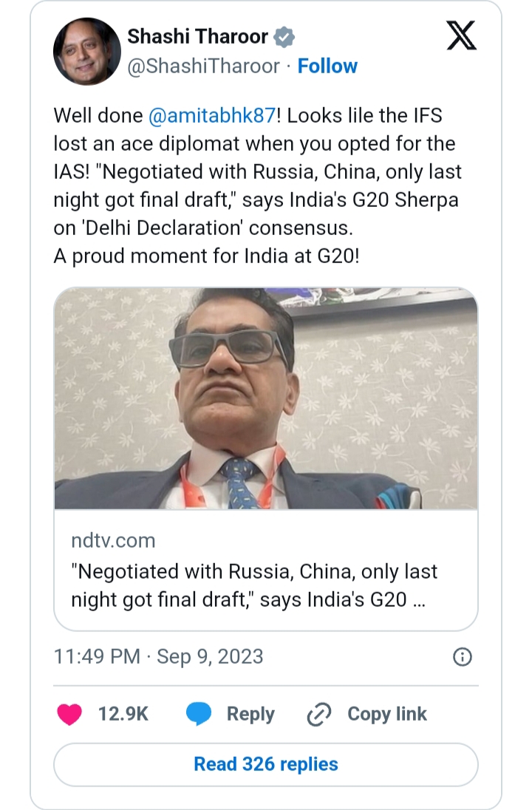This screenshot has width=532, height=810.
Task: Click the Shashi Tharoor display name
Action: pyautogui.click(x=197, y=36)
